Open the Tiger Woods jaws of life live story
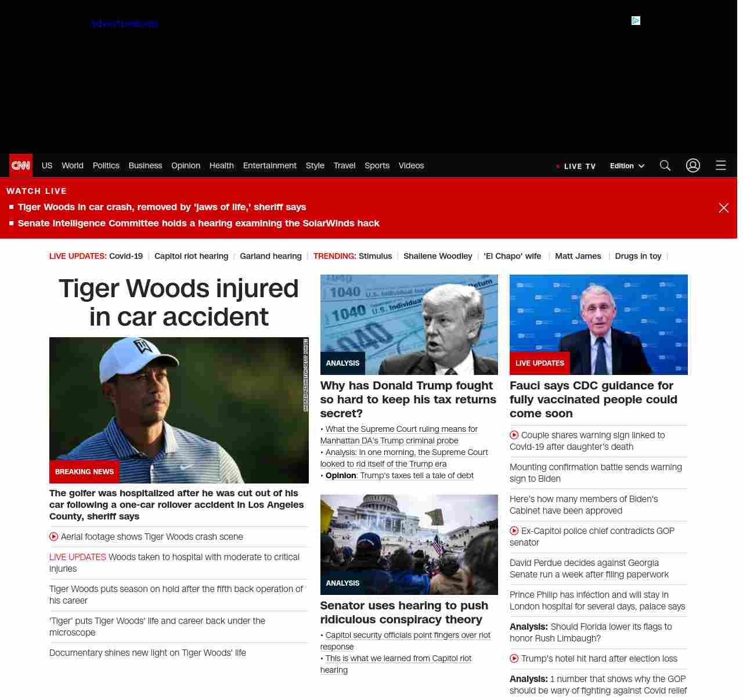The image size is (743, 700). pyautogui.click(x=161, y=207)
